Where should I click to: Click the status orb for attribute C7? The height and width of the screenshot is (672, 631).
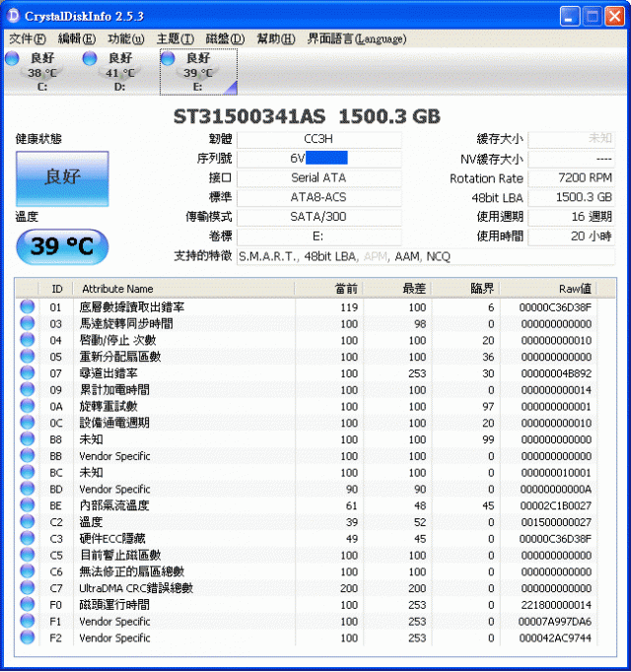coord(28,588)
